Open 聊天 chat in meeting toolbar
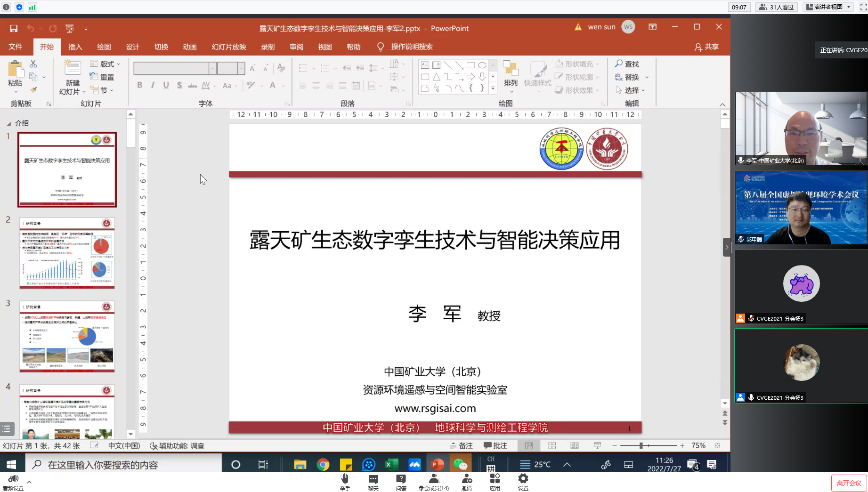868x492 pixels. coord(373,482)
